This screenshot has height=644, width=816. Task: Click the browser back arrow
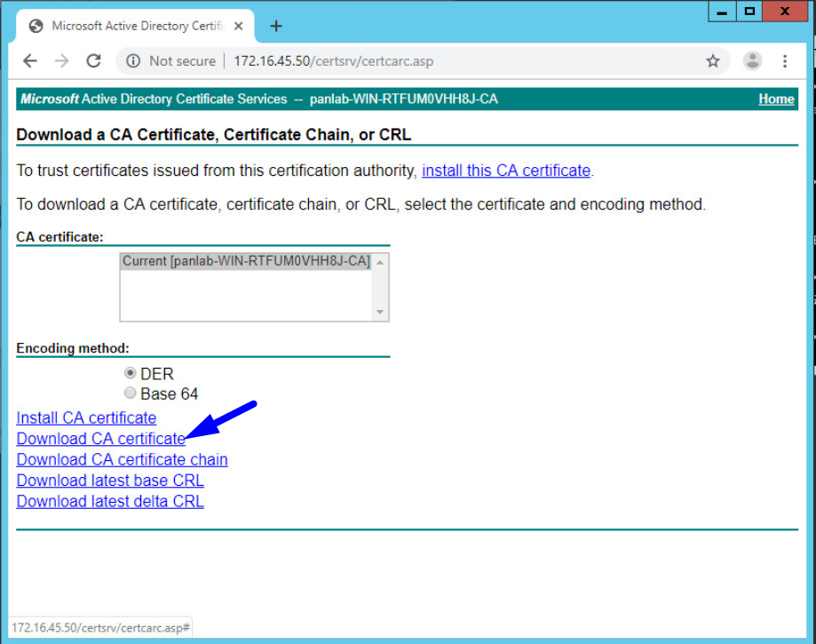[x=30, y=60]
